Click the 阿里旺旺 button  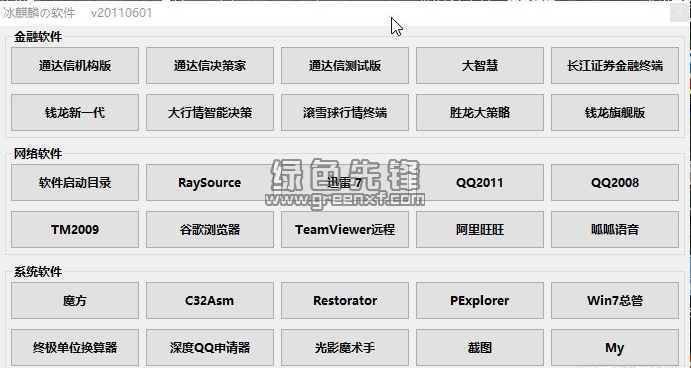[480, 229]
